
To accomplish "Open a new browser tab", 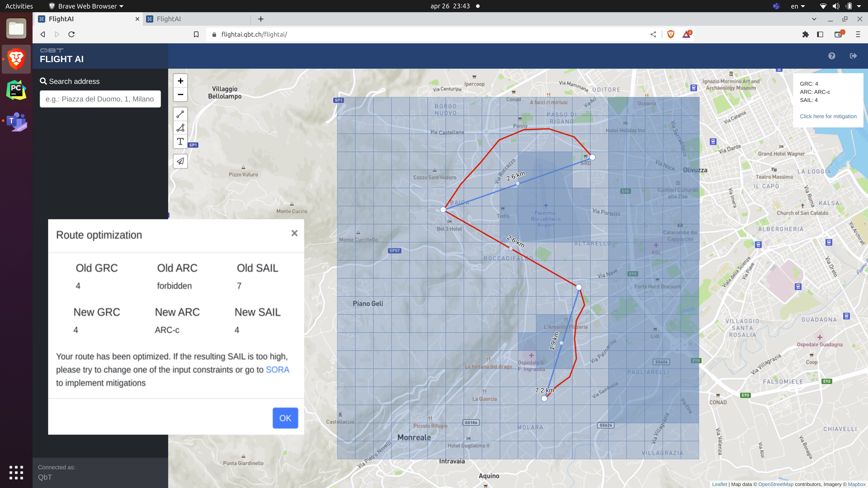I will point(260,19).
